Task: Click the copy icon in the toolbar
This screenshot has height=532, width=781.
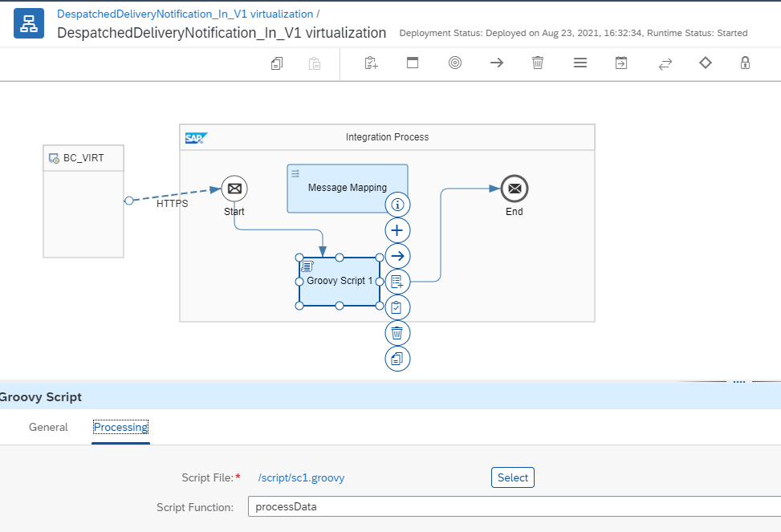Action: (277, 63)
